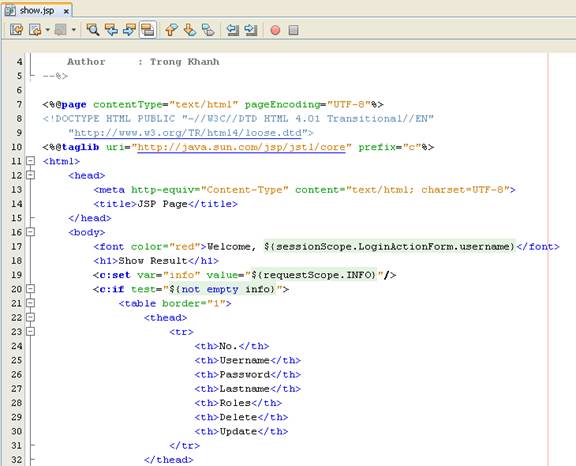
Task: Click Shift Line Left icon
Action: pyautogui.click(x=233, y=29)
